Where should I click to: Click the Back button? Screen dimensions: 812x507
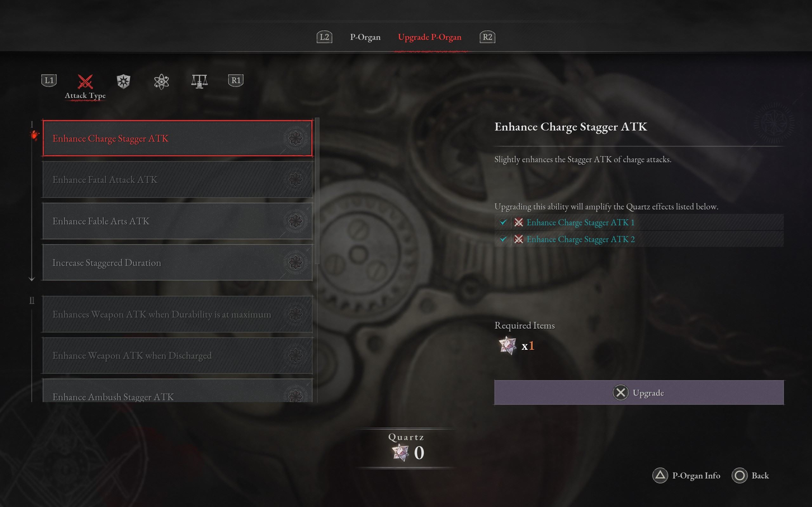pos(750,476)
